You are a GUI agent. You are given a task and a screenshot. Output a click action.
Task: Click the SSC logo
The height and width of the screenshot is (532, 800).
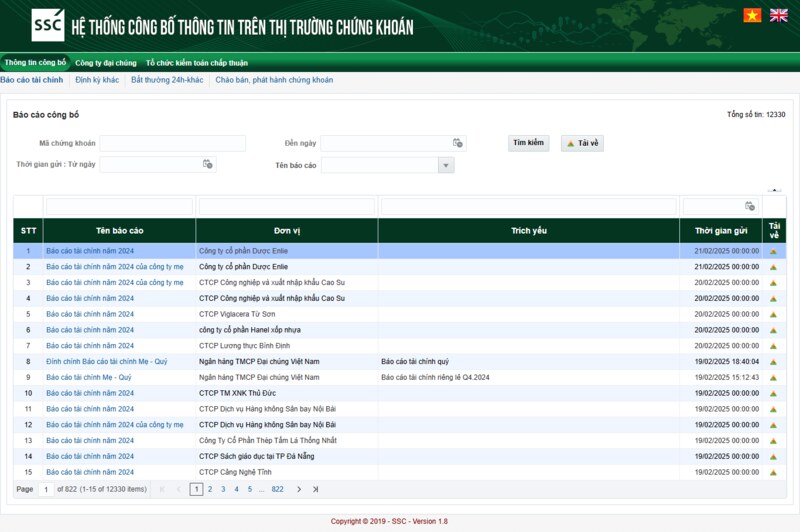(x=48, y=25)
